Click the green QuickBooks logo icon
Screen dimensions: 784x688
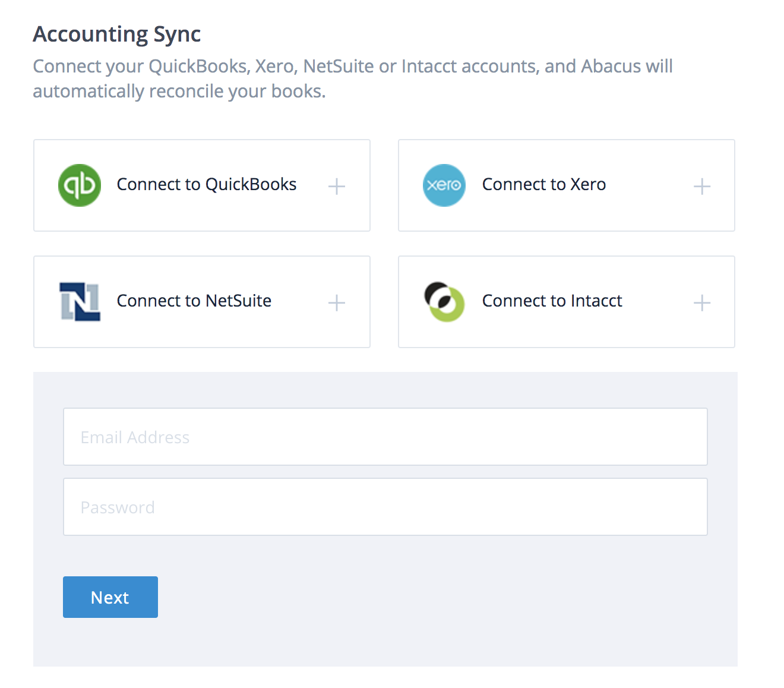coord(80,185)
